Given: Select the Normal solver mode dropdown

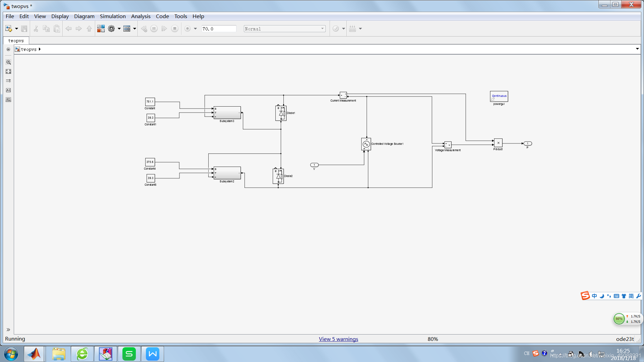Looking at the screenshot, I should [283, 28].
